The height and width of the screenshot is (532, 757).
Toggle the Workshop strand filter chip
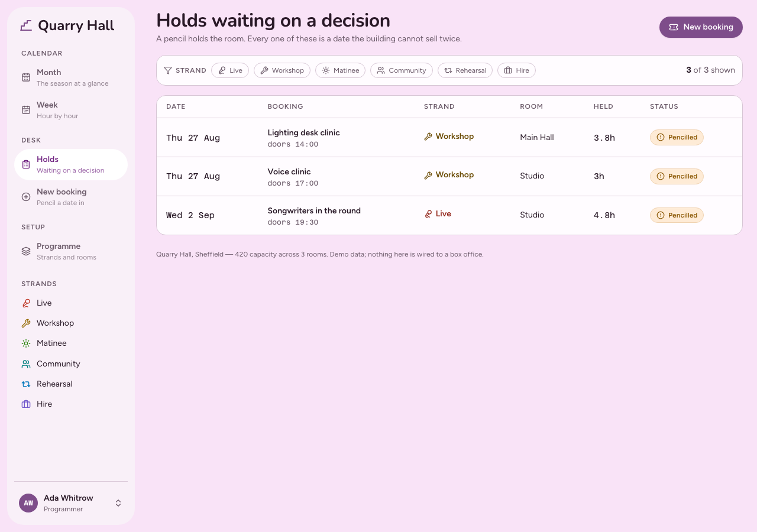click(282, 70)
